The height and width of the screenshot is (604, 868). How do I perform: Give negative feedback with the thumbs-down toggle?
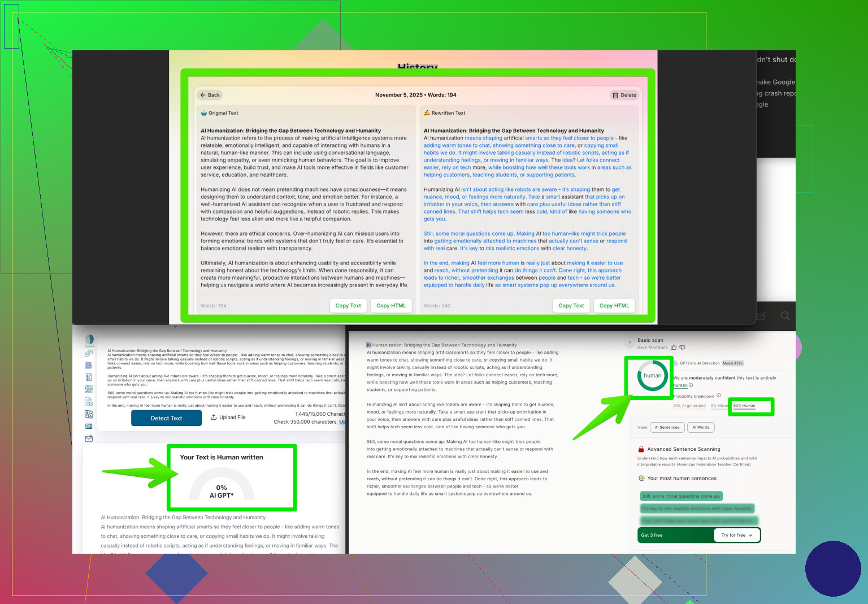683,347
